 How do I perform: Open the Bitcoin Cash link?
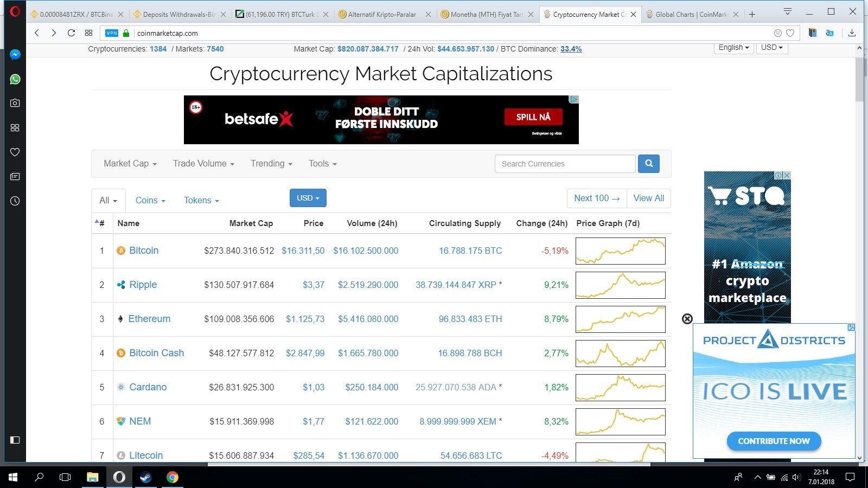pos(156,353)
